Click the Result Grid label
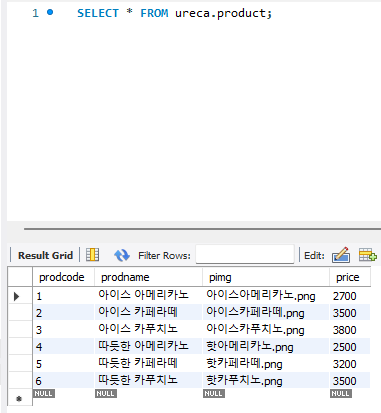The image size is (381, 413). coord(45,255)
